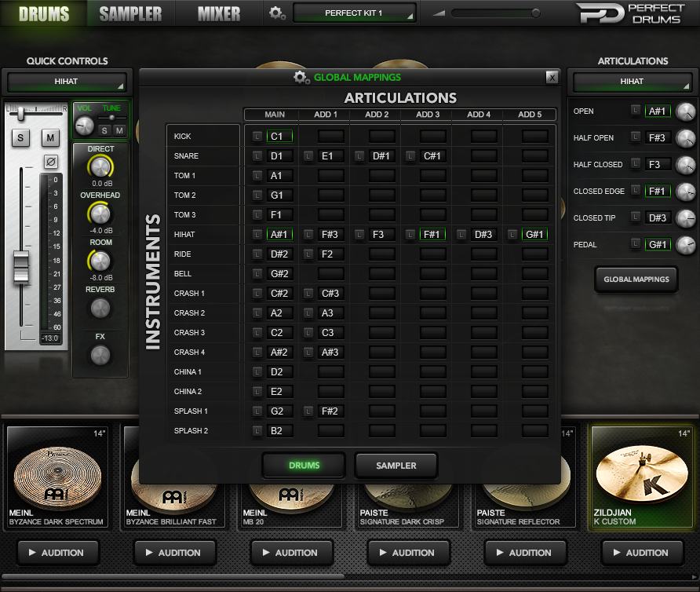The width and height of the screenshot is (700, 592).
Task: Switch to the DRUMS tab
Action: (x=44, y=14)
